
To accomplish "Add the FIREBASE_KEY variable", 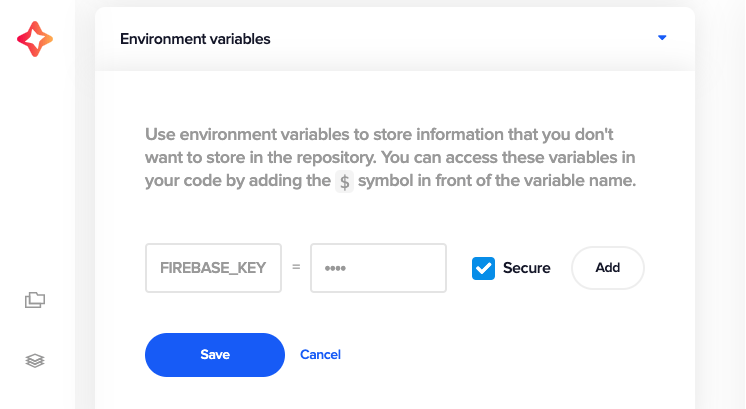I will click(608, 268).
